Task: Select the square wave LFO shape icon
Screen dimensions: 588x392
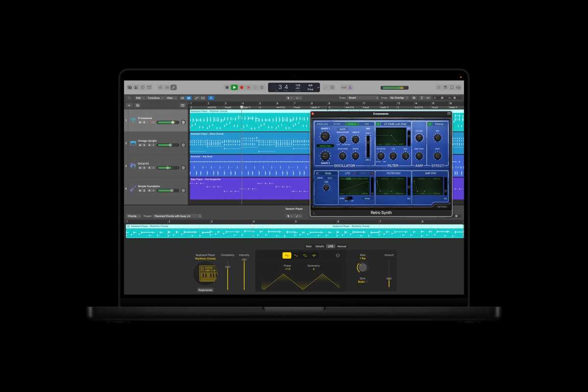Action: [x=305, y=255]
